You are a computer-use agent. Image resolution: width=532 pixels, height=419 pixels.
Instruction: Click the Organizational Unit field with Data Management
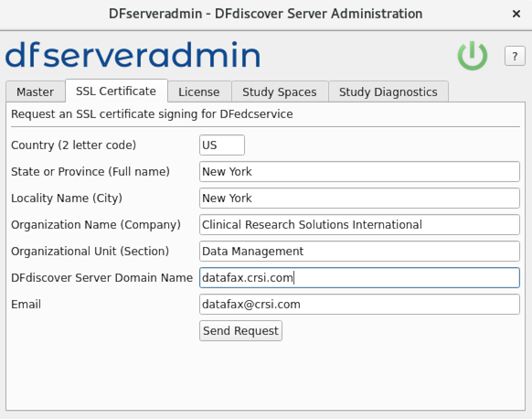click(359, 252)
